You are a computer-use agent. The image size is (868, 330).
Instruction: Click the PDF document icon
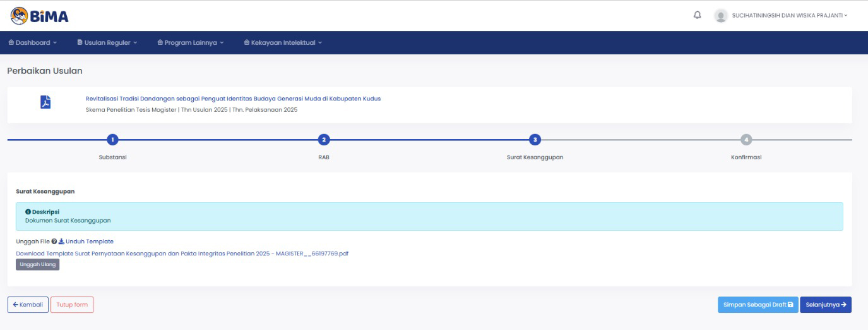pyautogui.click(x=45, y=103)
